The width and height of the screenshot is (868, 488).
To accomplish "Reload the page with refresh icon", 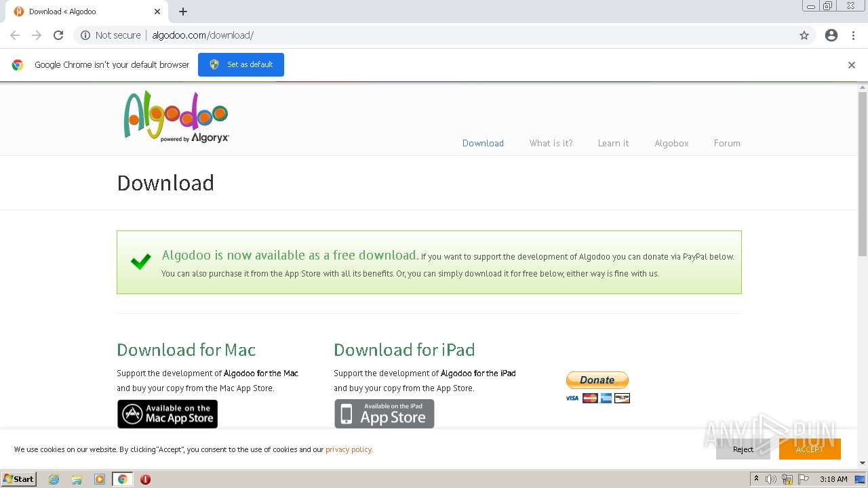I will click(58, 35).
